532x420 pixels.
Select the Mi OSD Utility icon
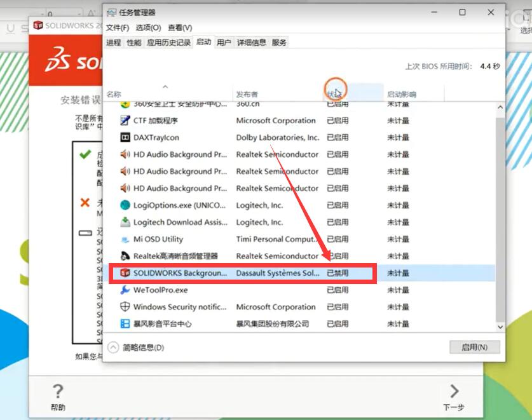pyautogui.click(x=125, y=240)
